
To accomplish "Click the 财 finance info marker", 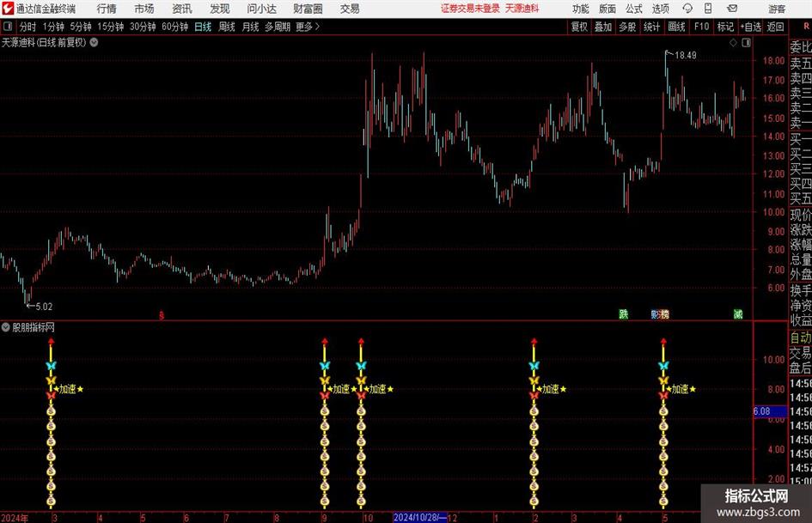I will click(656, 314).
